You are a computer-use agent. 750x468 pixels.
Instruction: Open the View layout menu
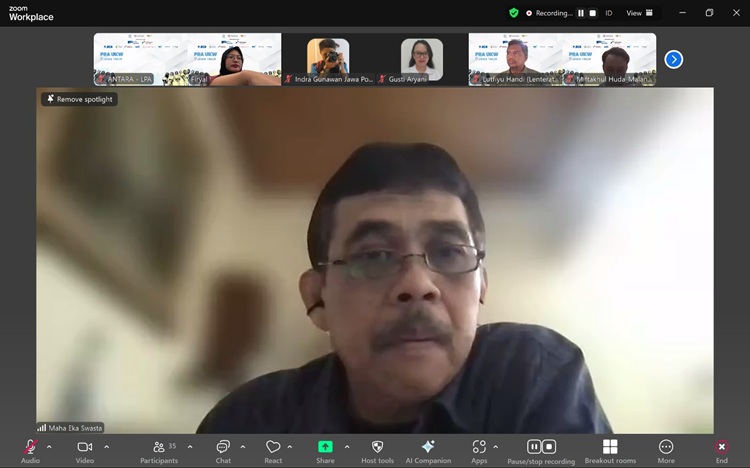(639, 13)
